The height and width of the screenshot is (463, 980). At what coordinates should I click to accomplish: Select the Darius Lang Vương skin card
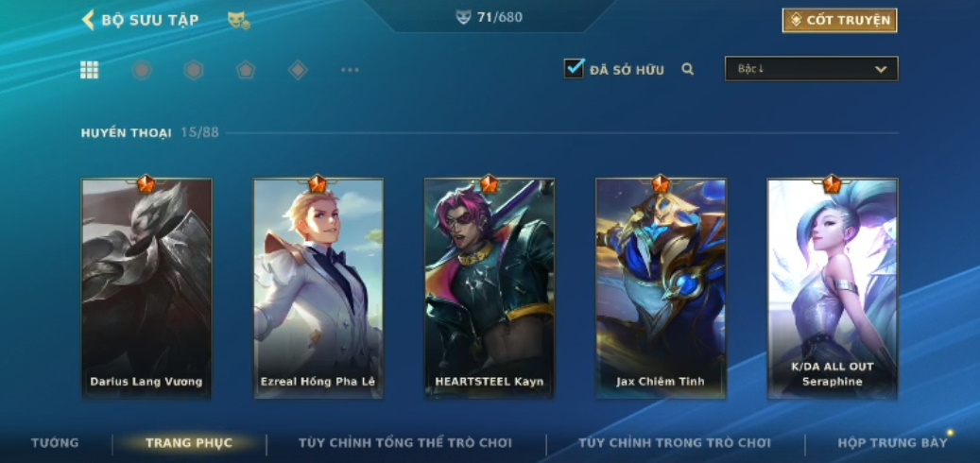(x=146, y=289)
